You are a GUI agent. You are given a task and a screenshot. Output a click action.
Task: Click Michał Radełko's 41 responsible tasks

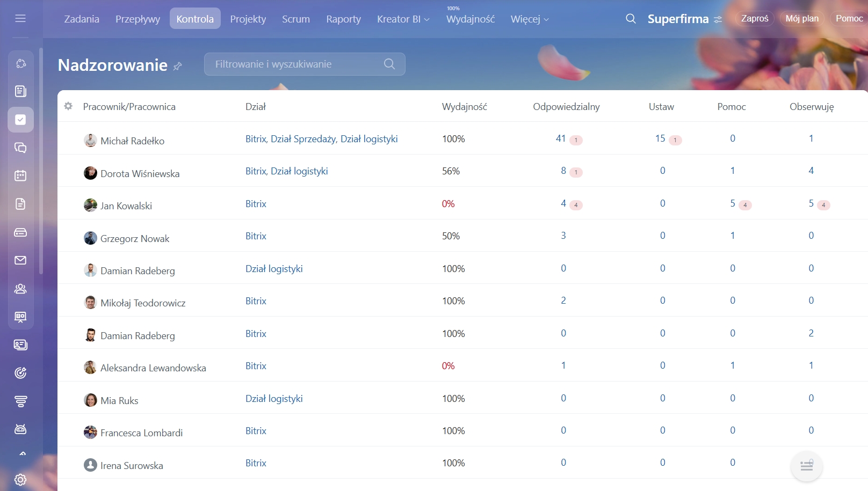(561, 138)
